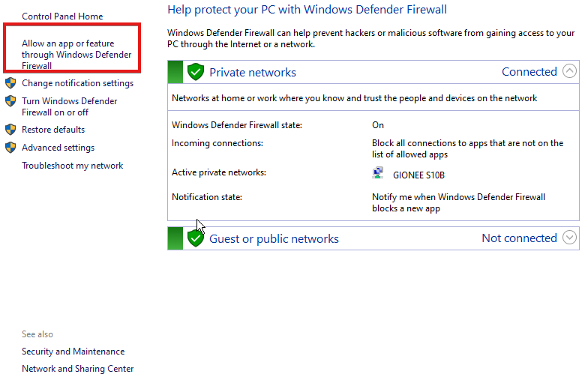Click the See also label
588x389 pixels.
(37, 334)
